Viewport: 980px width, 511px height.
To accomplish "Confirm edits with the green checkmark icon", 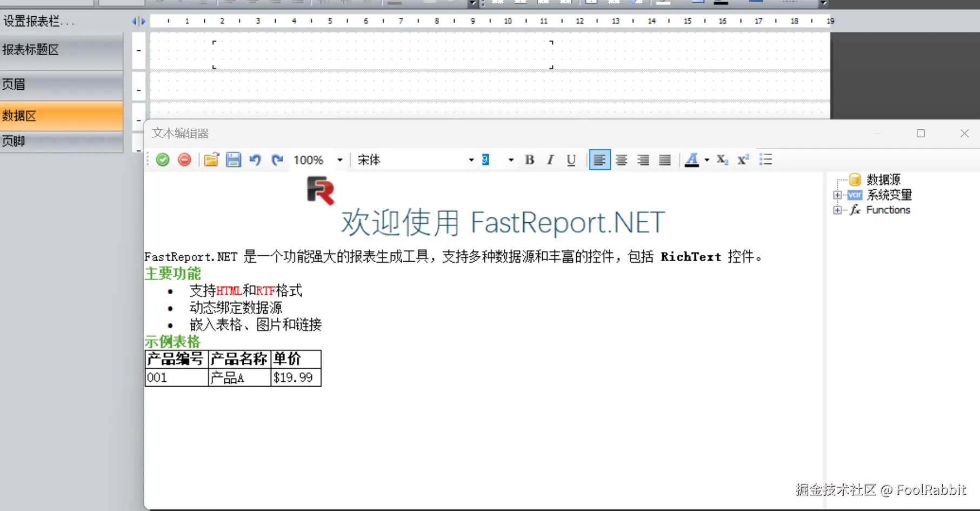I will tap(163, 160).
